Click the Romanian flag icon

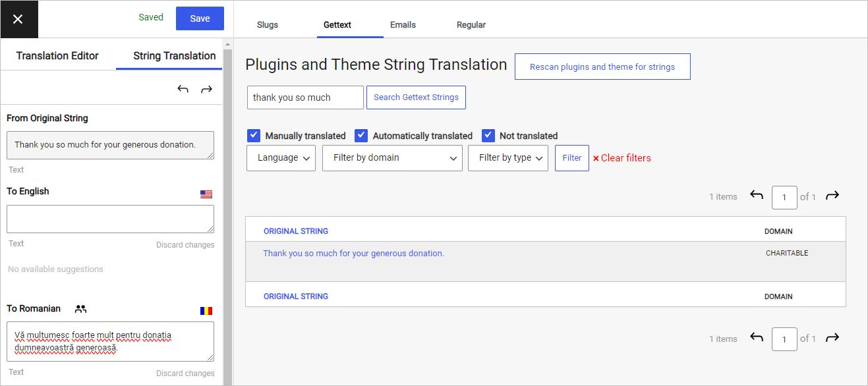(206, 310)
